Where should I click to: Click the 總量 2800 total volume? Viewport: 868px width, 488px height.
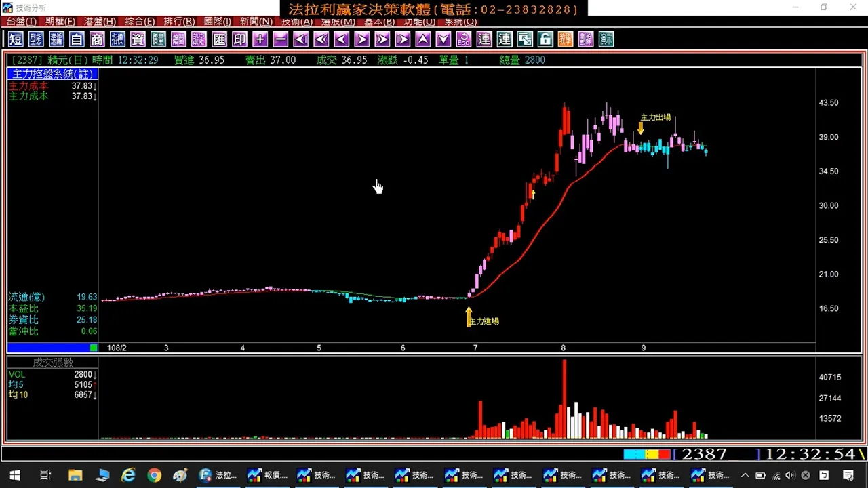click(522, 60)
